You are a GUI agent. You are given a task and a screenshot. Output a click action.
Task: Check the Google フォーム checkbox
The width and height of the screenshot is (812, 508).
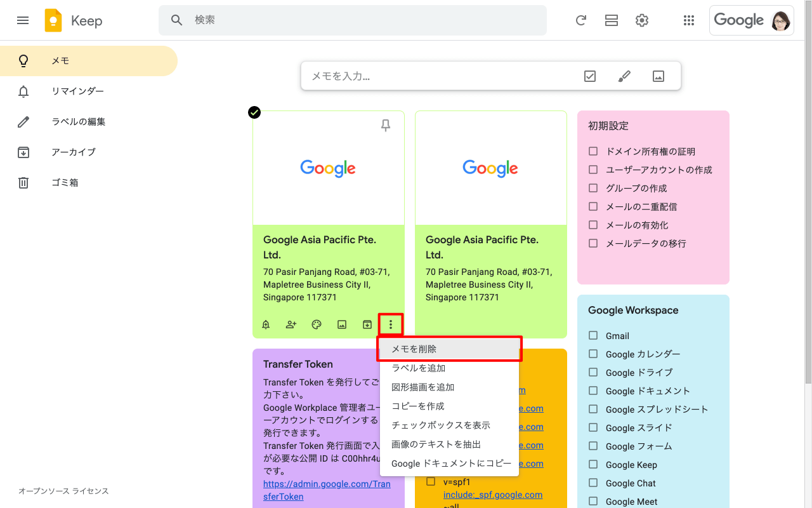click(x=593, y=446)
